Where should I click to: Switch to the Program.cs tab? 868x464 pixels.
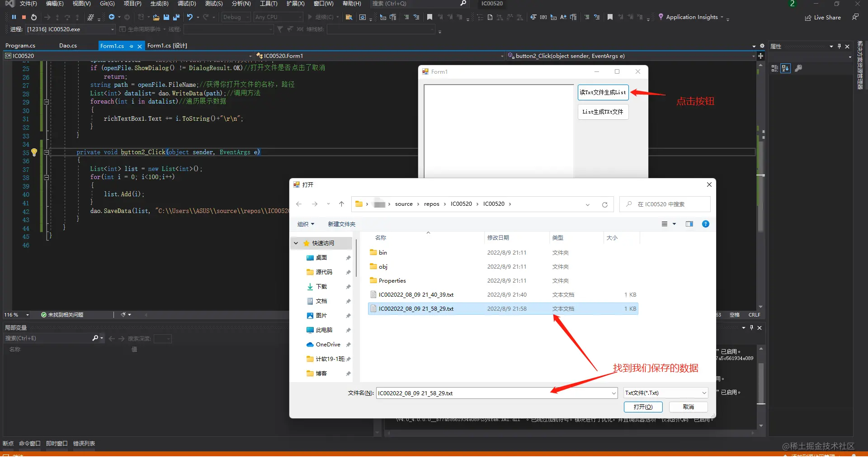(20, 46)
